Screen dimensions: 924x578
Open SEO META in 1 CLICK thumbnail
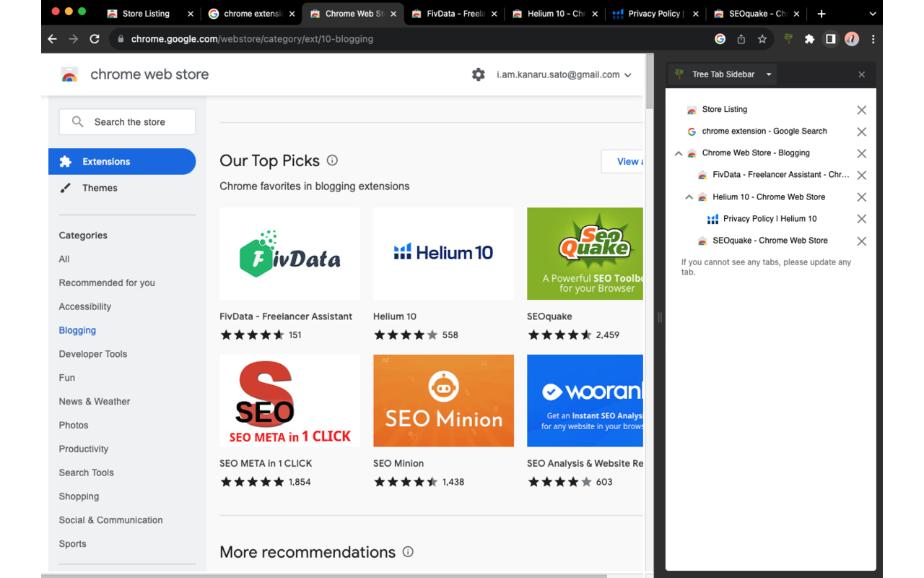point(289,401)
